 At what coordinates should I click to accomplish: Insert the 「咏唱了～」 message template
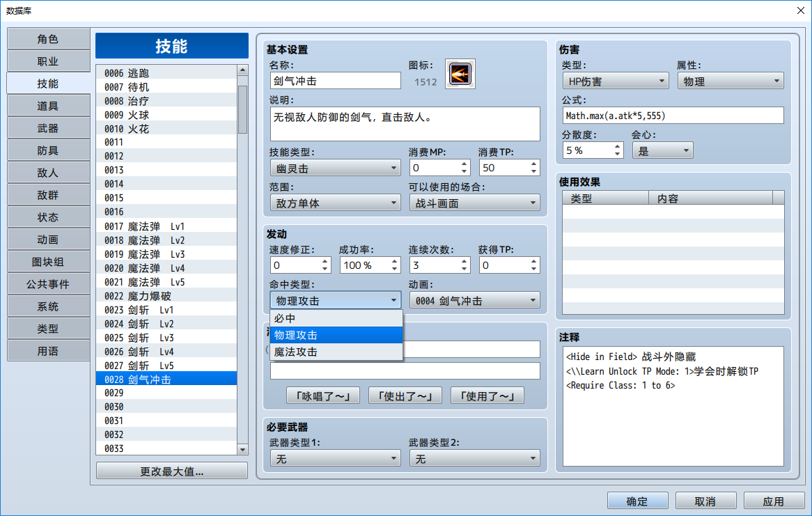coord(323,396)
